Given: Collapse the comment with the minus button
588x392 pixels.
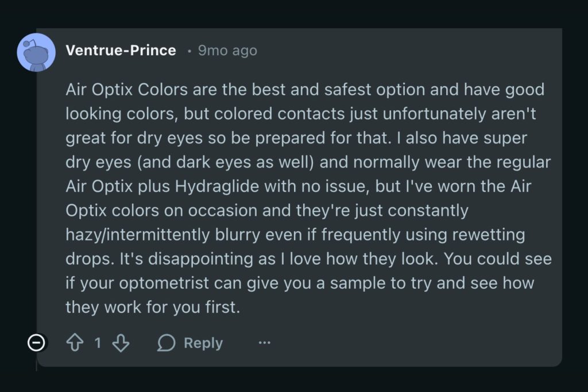Looking at the screenshot, I should point(36,343).
